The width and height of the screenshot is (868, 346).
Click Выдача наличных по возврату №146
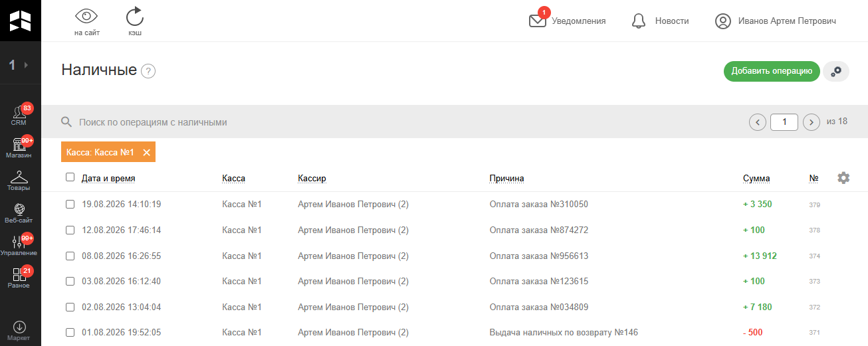point(564,333)
